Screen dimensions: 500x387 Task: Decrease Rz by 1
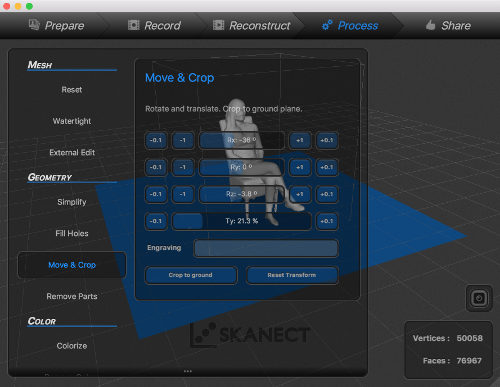183,194
